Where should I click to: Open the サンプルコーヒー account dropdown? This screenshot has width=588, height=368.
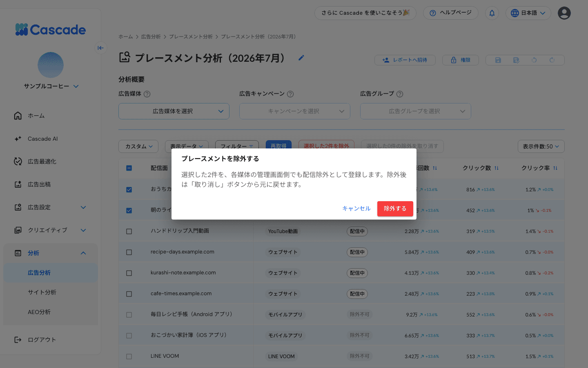pos(51,86)
